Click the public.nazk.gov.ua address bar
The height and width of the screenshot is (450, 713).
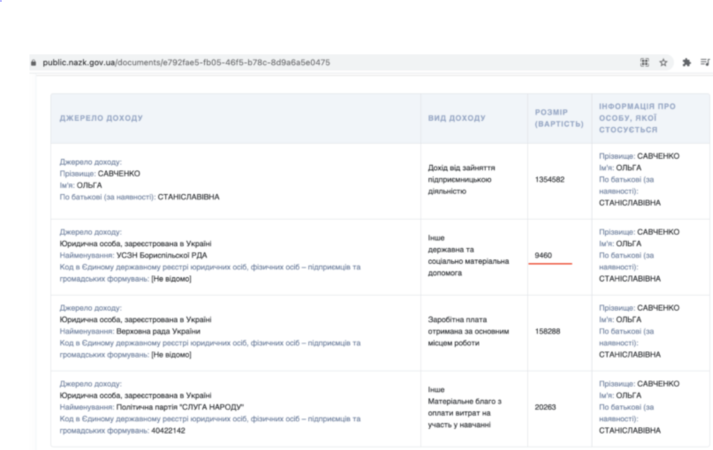(x=186, y=62)
